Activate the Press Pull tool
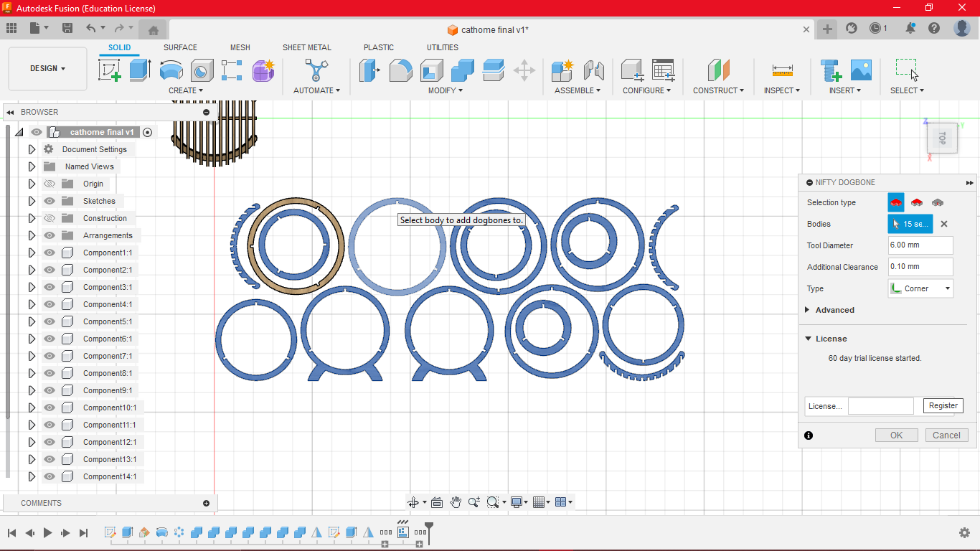This screenshot has width=980, height=551. point(370,70)
